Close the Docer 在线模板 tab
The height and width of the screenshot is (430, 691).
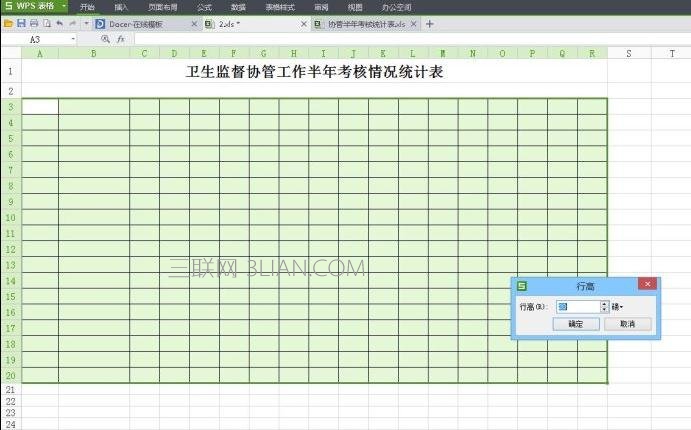tap(194, 24)
